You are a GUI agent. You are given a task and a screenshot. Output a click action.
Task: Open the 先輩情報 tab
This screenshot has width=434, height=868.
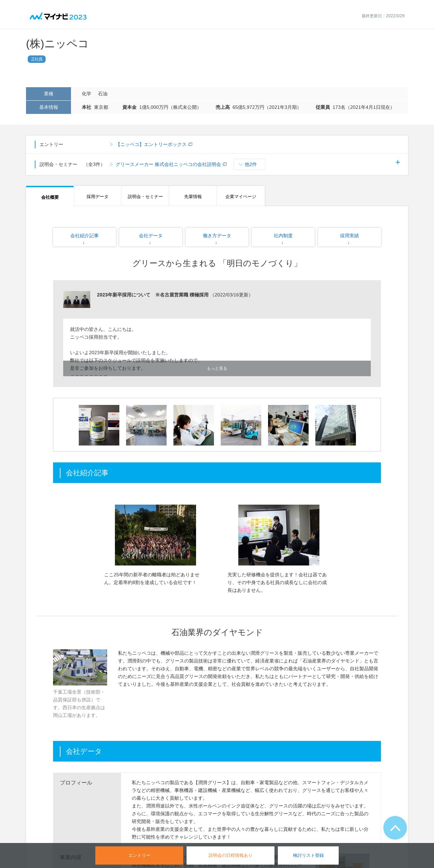[x=193, y=196]
